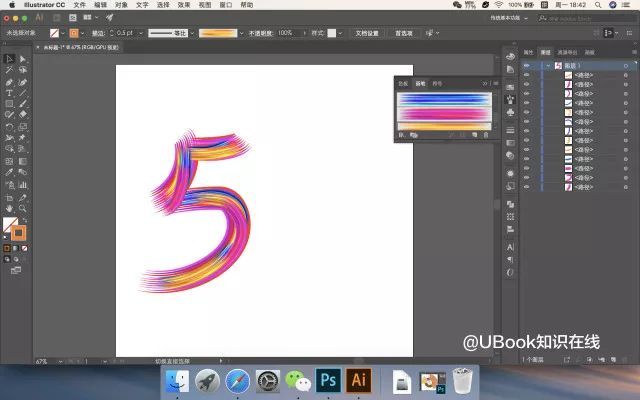Hide the first path layer's eye icon
This screenshot has height=400, width=640.
tap(527, 75)
